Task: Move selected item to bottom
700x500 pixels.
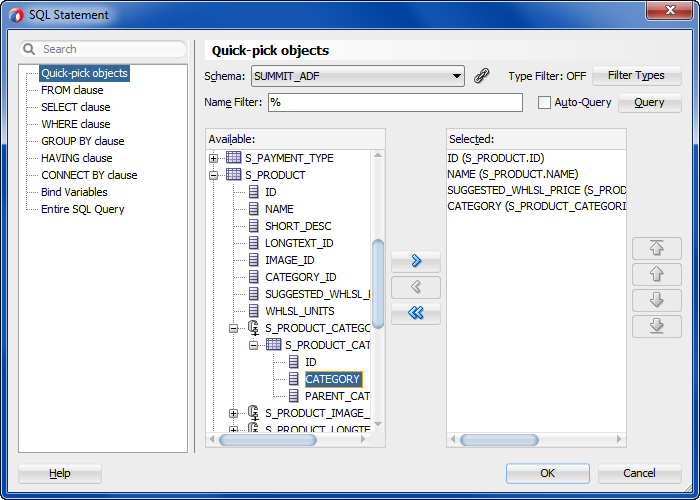Action: (656, 326)
